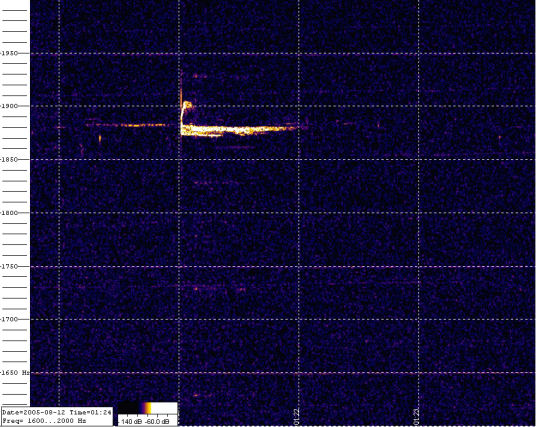Click the 1750 frequency axis label
Viewport: 536px width, 427px height.
coord(9,266)
